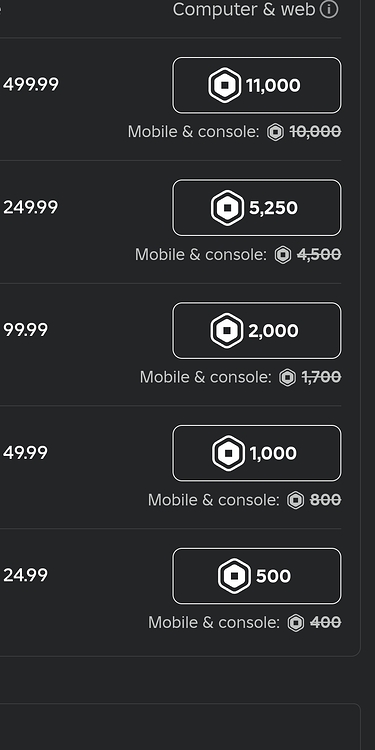Click the Computer & web column header
Viewport: 375px width, 750px height.
pos(244,9)
